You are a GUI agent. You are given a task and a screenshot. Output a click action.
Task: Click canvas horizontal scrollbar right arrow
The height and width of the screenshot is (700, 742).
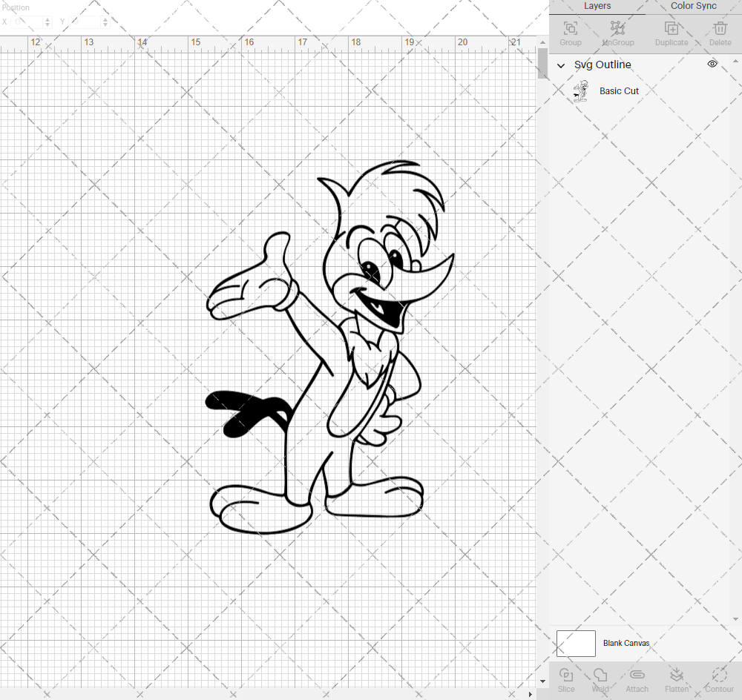pos(531,694)
